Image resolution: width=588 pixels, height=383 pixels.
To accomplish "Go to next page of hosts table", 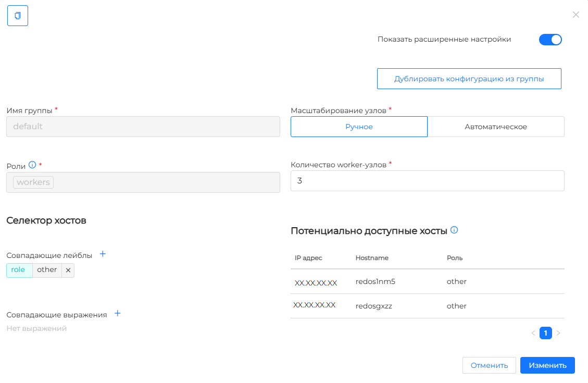I will [558, 333].
